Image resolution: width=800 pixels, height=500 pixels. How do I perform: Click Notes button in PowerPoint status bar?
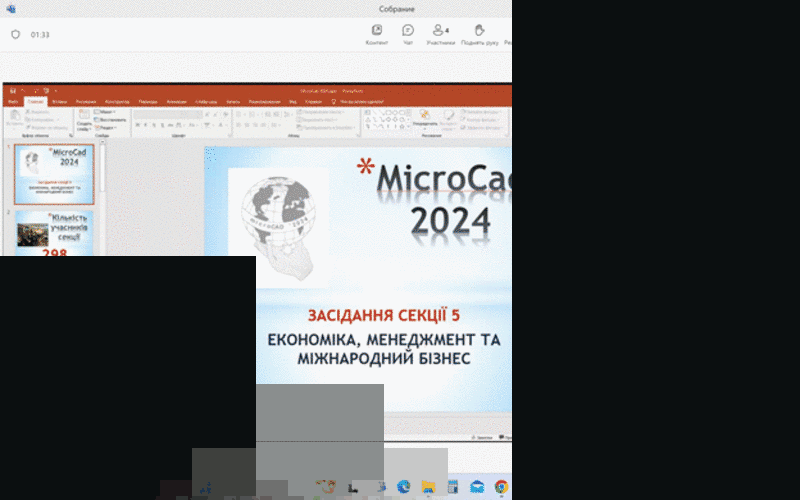click(x=482, y=437)
